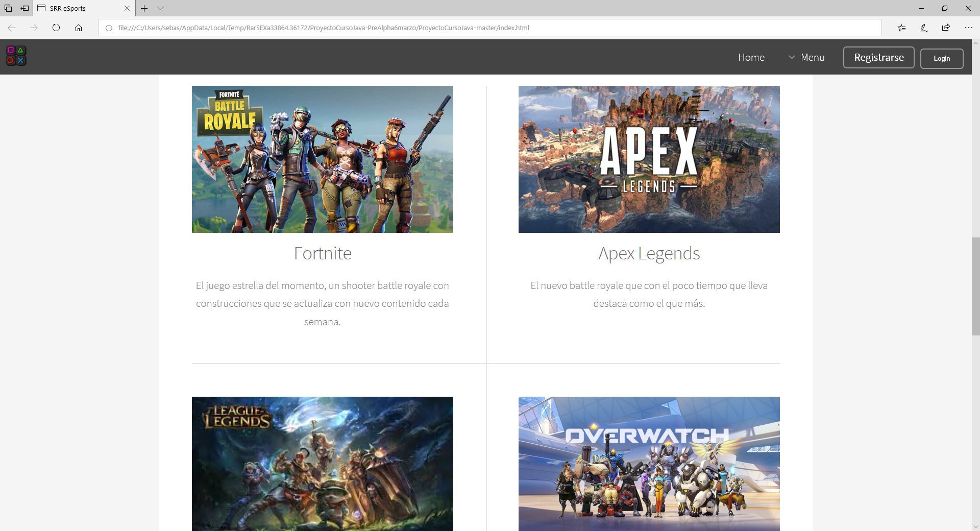The height and width of the screenshot is (531, 980).
Task: Show tab previews chevron
Action: coord(160,8)
